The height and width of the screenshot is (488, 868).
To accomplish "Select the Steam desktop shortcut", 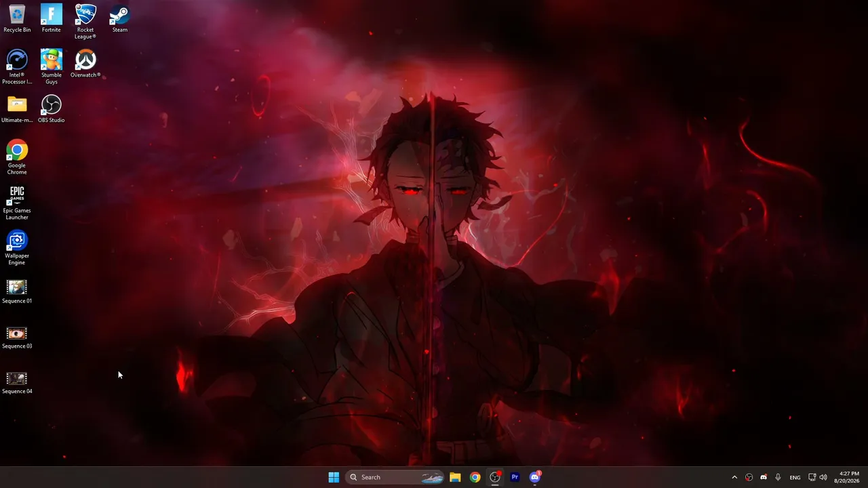I will (x=120, y=19).
